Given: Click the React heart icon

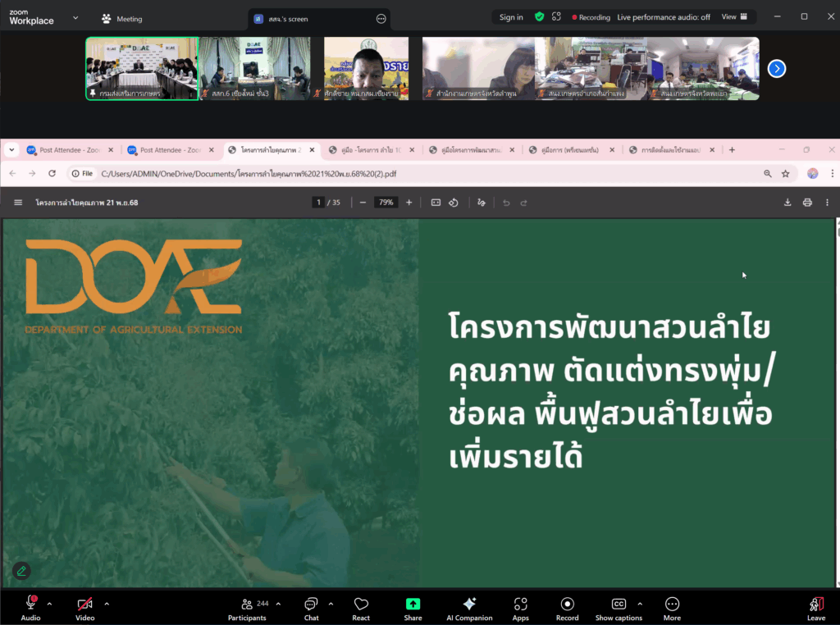Looking at the screenshot, I should (x=361, y=608).
